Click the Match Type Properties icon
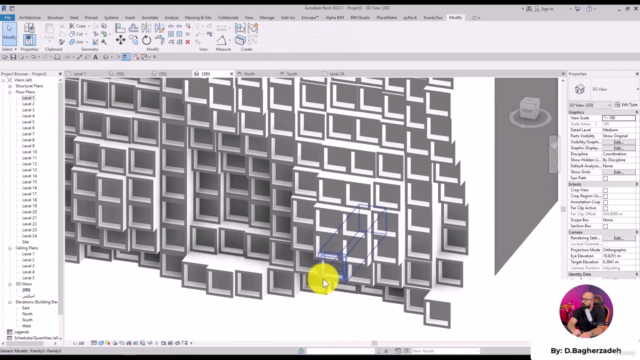Screen dimensions: 640x360 (62, 42)
